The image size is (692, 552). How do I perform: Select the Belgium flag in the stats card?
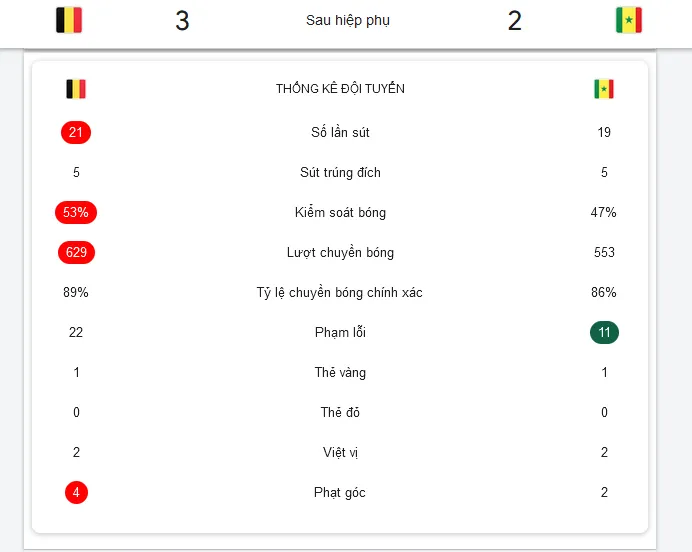click(x=76, y=89)
